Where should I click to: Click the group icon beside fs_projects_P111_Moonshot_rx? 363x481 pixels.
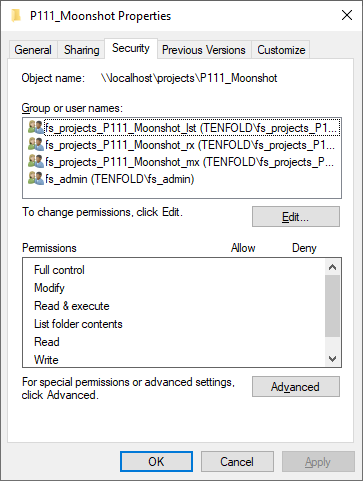pos(36,145)
